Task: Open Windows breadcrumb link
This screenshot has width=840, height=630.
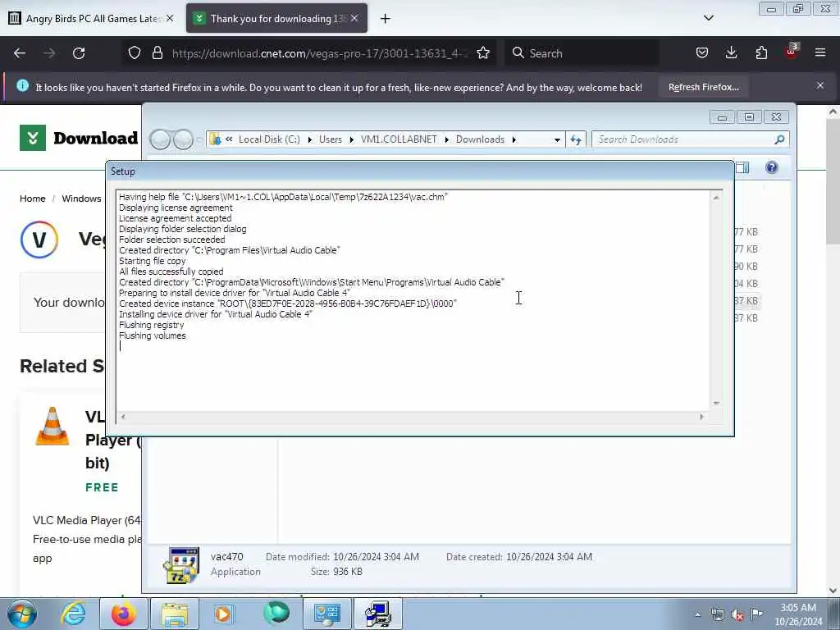Action: [81, 199]
